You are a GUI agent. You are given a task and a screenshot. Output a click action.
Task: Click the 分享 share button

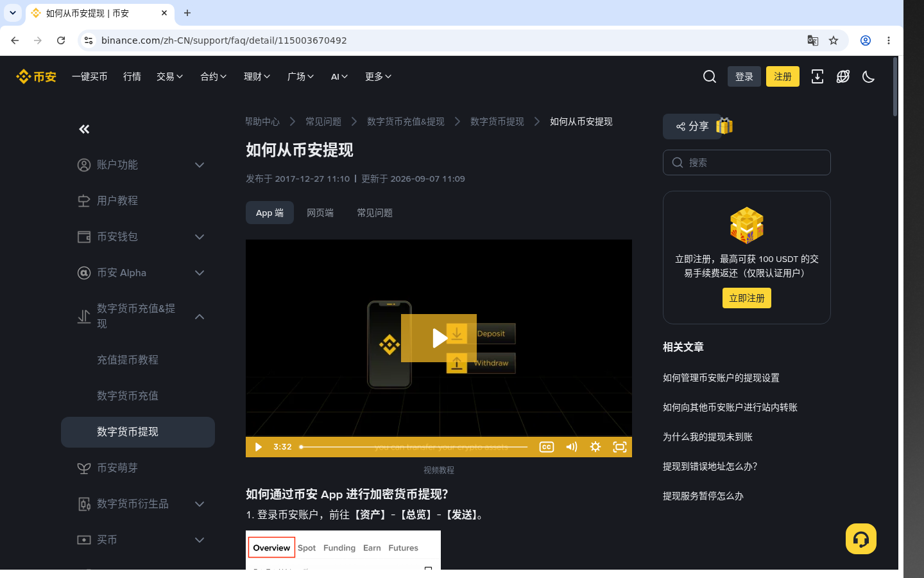[x=692, y=127]
